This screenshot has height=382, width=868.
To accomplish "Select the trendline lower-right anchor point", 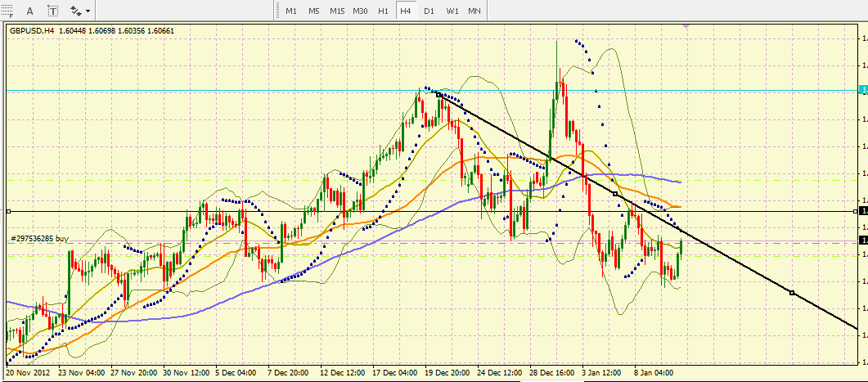I will (792, 292).
